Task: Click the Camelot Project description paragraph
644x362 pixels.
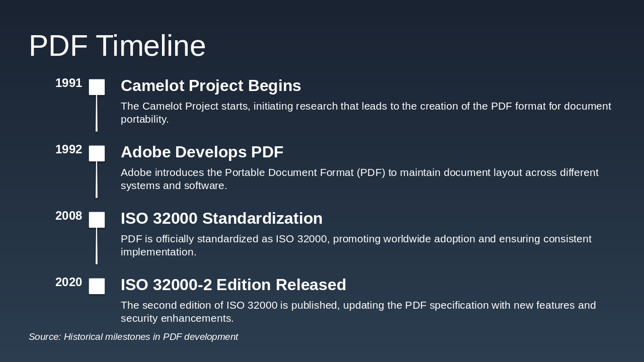Action: pyautogui.click(x=366, y=113)
